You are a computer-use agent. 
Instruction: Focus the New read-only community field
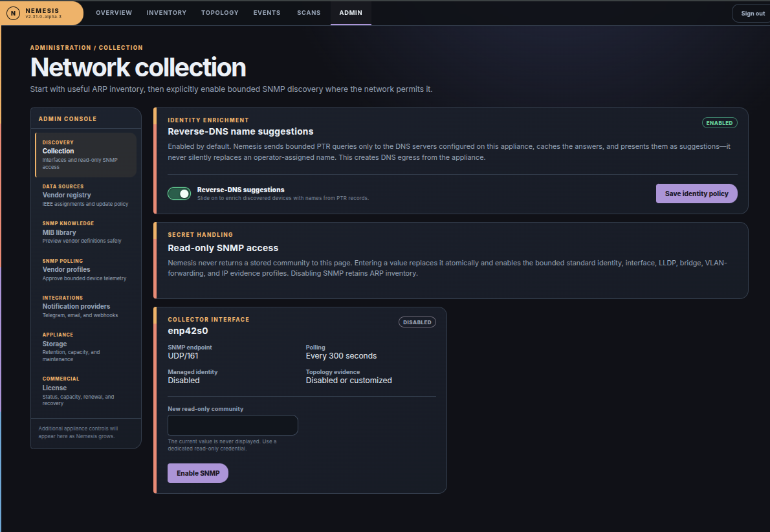(233, 425)
